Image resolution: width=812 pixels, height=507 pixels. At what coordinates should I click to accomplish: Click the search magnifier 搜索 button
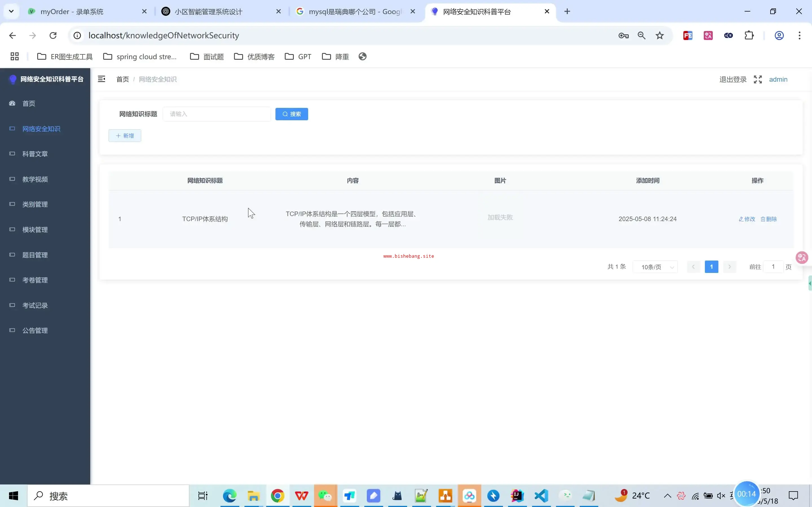coord(292,114)
